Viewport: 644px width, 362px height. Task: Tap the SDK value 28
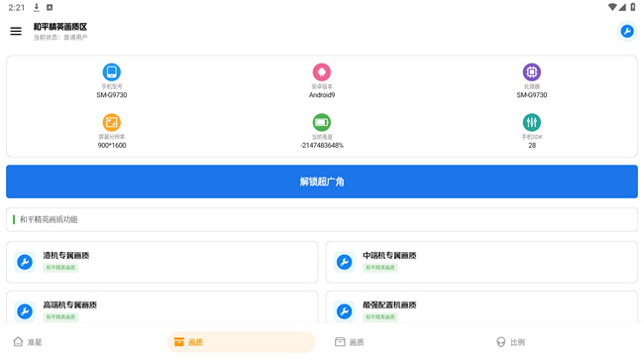[532, 145]
